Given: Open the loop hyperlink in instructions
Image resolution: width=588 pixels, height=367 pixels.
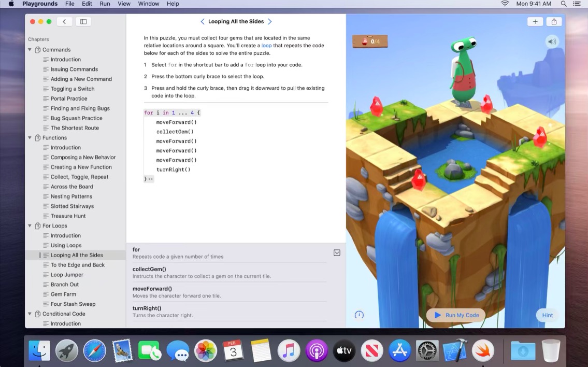Looking at the screenshot, I should pos(266,46).
